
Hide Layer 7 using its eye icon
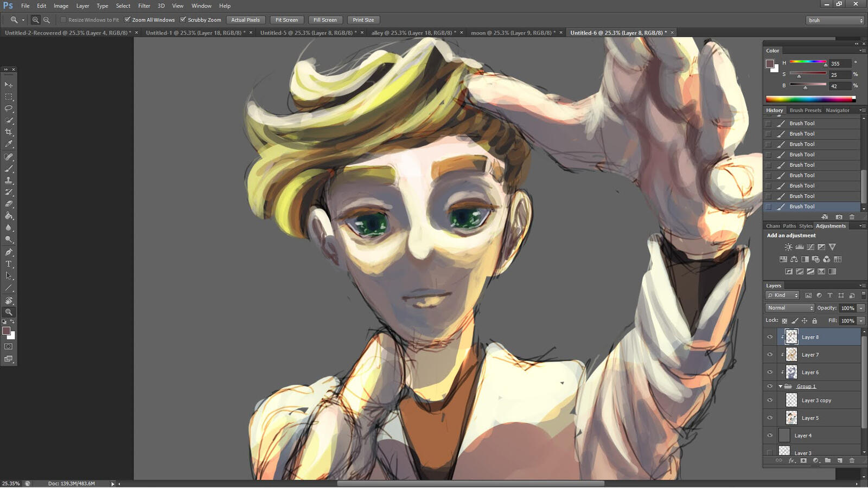tap(770, 355)
